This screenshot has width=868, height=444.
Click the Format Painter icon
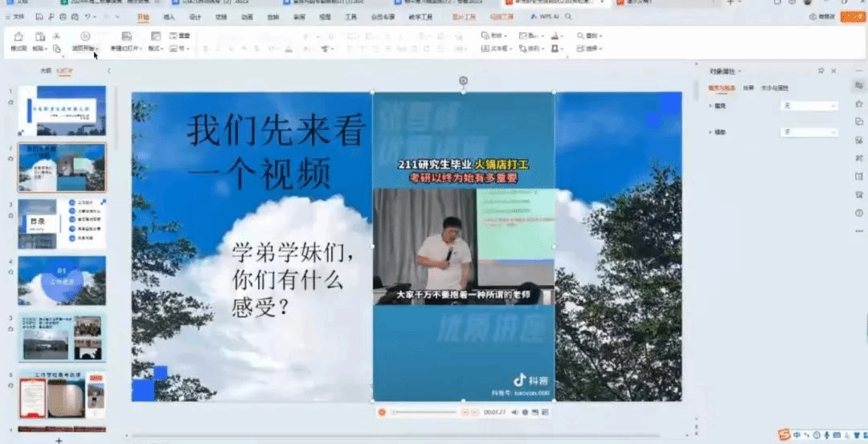[x=18, y=37]
